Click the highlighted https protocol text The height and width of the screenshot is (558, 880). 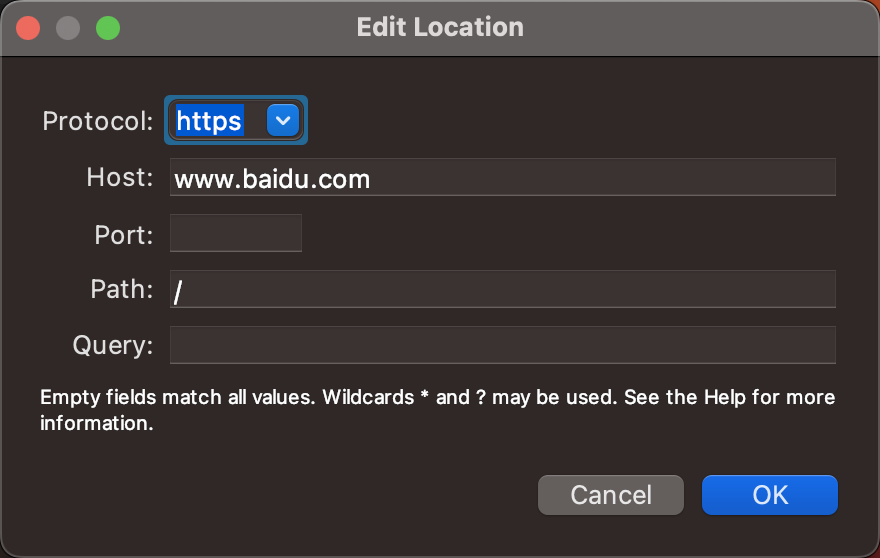[x=209, y=121]
